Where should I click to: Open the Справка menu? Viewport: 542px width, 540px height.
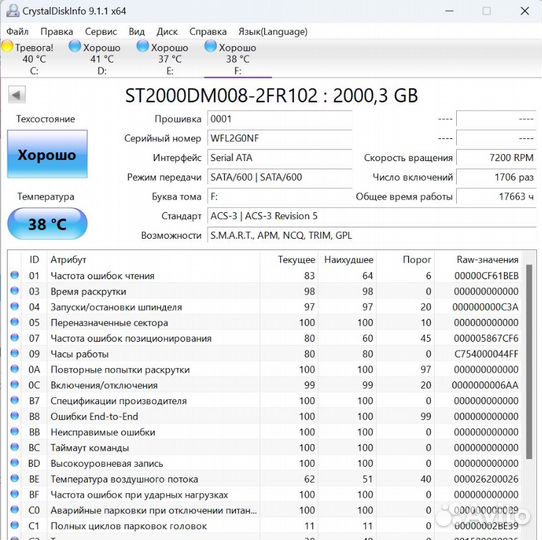pyautogui.click(x=208, y=32)
